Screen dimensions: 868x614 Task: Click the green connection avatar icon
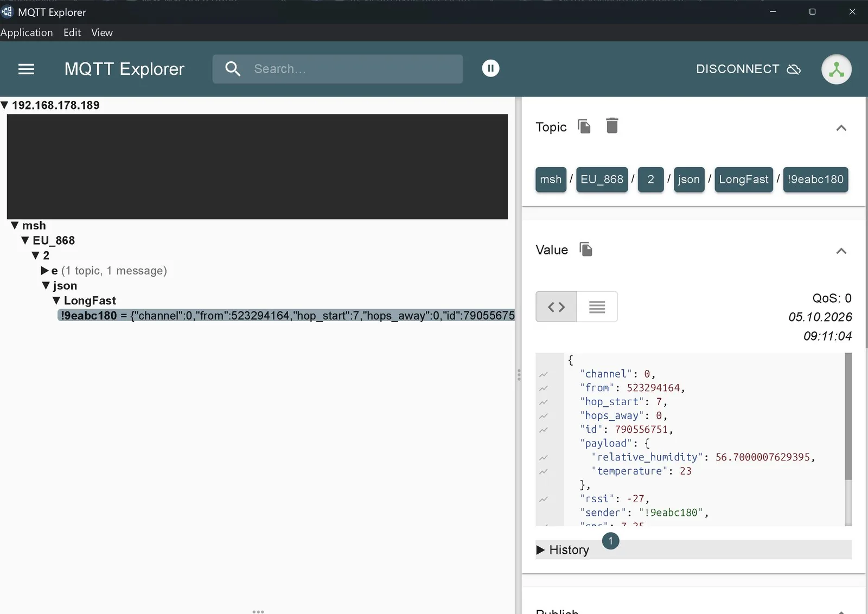[x=836, y=69]
